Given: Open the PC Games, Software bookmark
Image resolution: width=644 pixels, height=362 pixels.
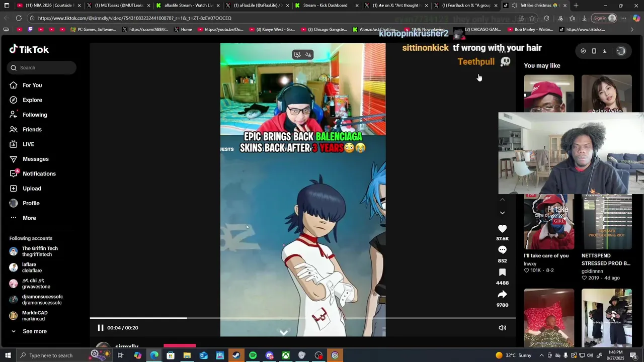Looking at the screenshot, I should coord(94,30).
